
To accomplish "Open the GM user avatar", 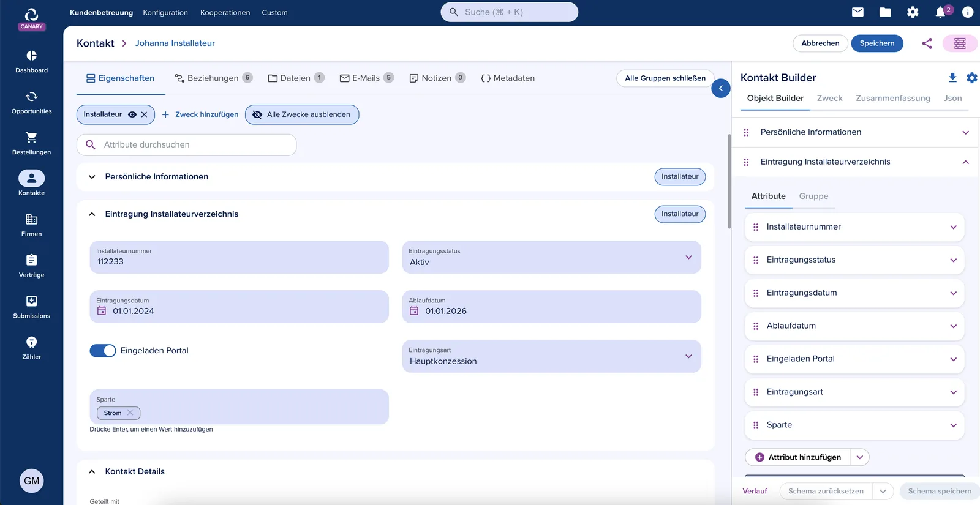I will tap(32, 481).
